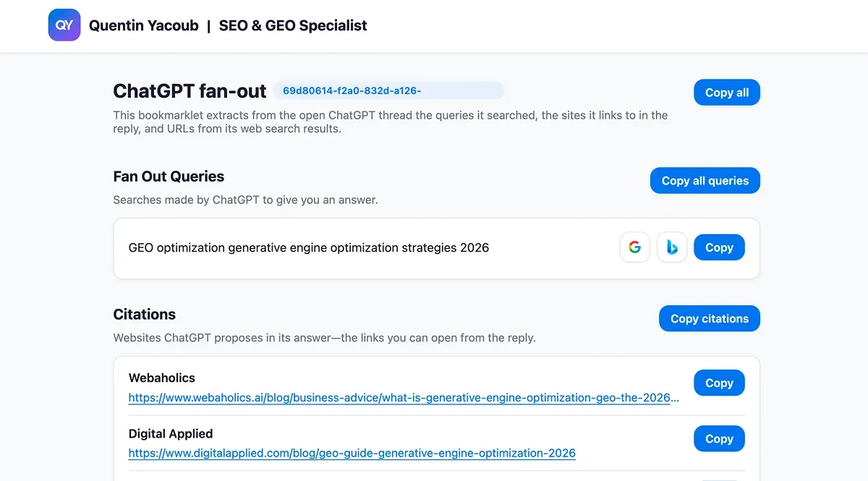Copy the GEO optimization query

[x=719, y=247]
